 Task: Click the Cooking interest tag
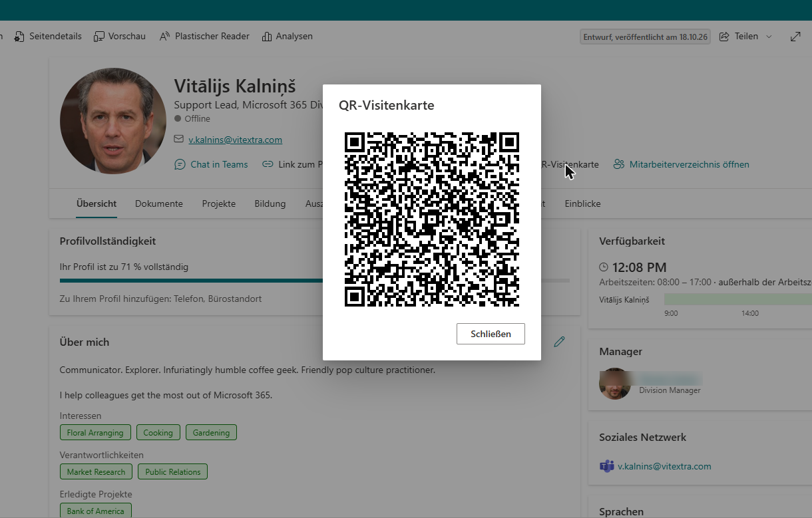click(158, 433)
